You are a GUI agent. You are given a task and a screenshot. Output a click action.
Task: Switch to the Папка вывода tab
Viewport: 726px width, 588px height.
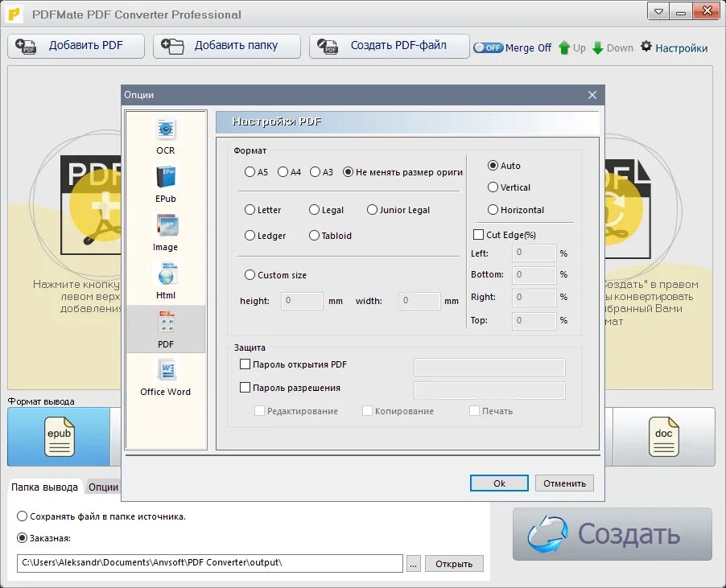pos(45,487)
